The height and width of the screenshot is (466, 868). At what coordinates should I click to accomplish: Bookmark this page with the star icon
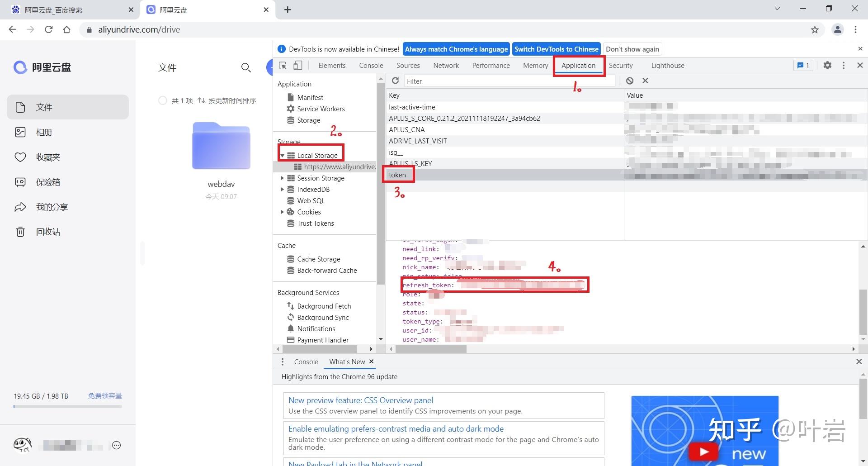pyautogui.click(x=815, y=30)
